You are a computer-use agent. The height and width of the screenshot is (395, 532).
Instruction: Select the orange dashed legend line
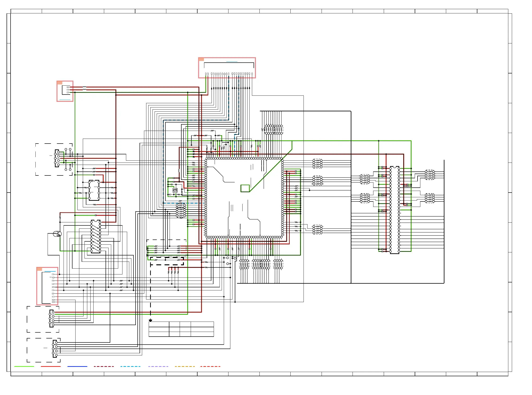(x=185, y=366)
